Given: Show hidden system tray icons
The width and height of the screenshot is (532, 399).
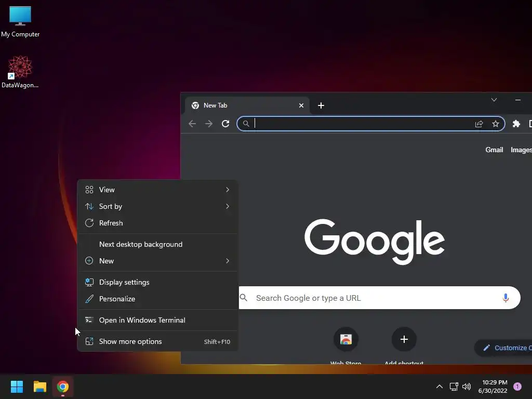Looking at the screenshot, I should point(440,387).
